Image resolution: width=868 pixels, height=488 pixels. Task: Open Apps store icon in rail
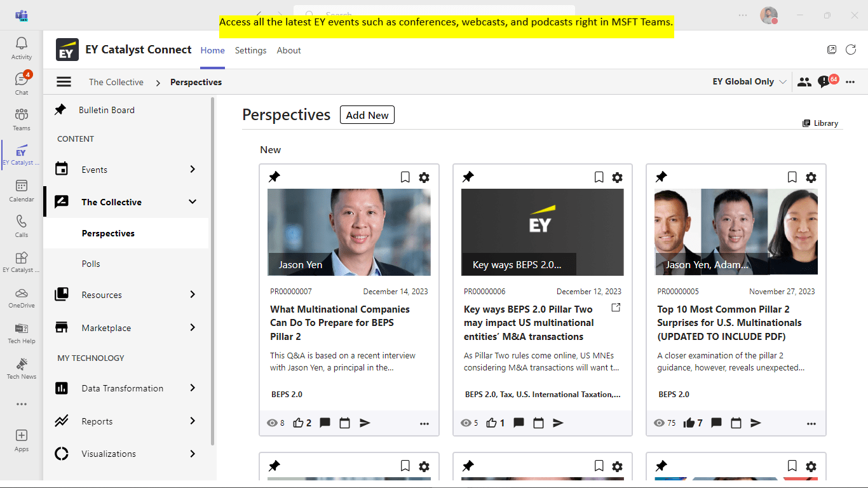(22, 440)
